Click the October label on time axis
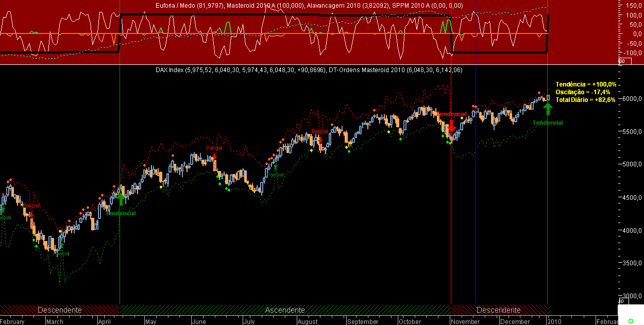The height and width of the screenshot is (325, 644). tap(410, 321)
